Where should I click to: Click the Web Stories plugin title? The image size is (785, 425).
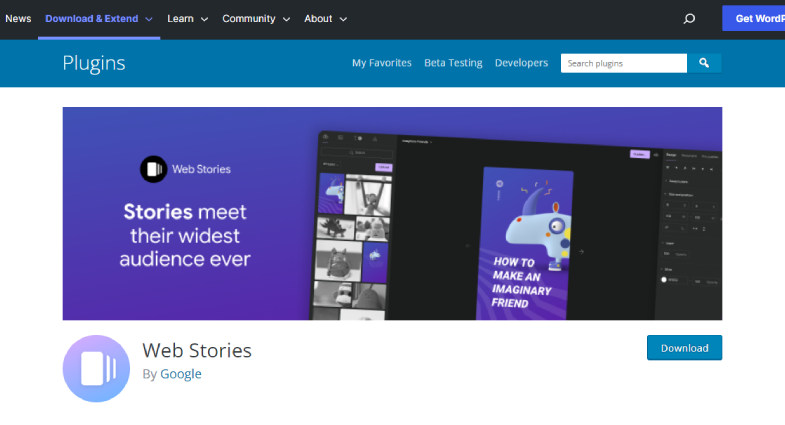(197, 351)
